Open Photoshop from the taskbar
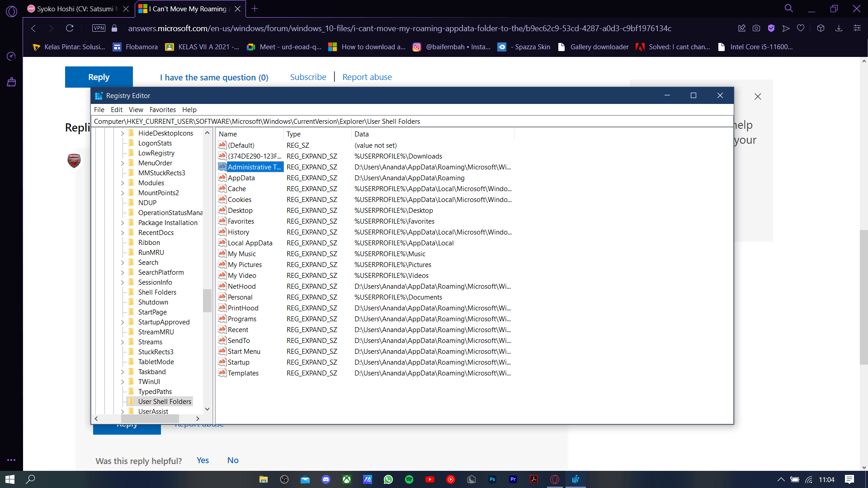The height and width of the screenshot is (488, 868). [x=492, y=479]
